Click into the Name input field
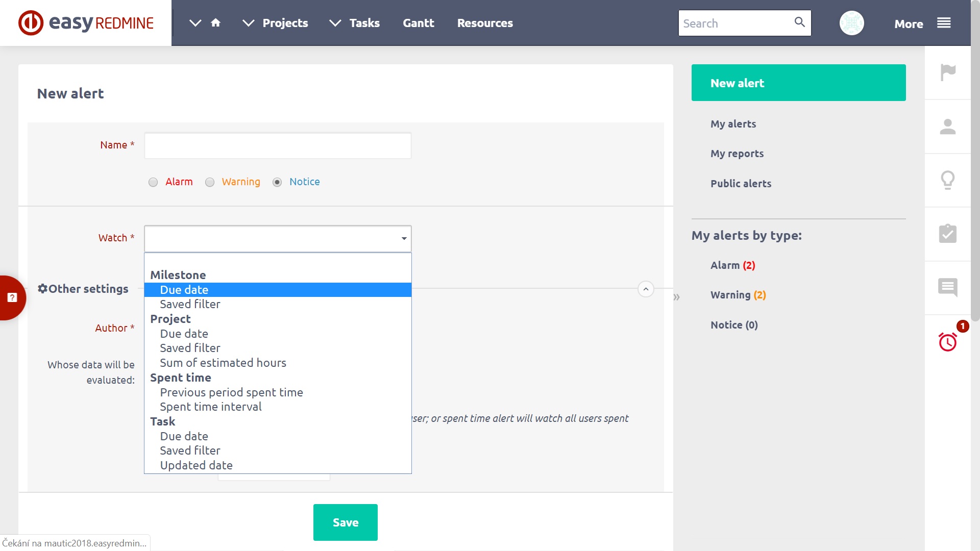980x551 pixels. (x=278, y=146)
